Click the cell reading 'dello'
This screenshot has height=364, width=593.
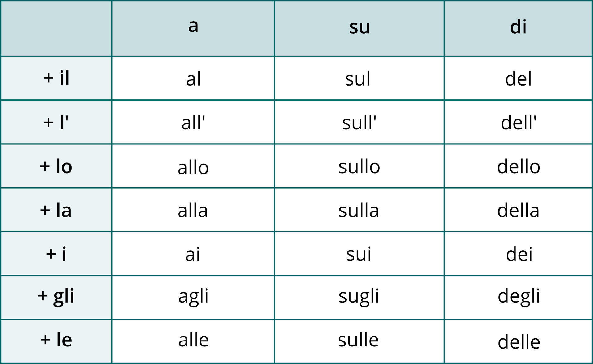click(x=519, y=166)
